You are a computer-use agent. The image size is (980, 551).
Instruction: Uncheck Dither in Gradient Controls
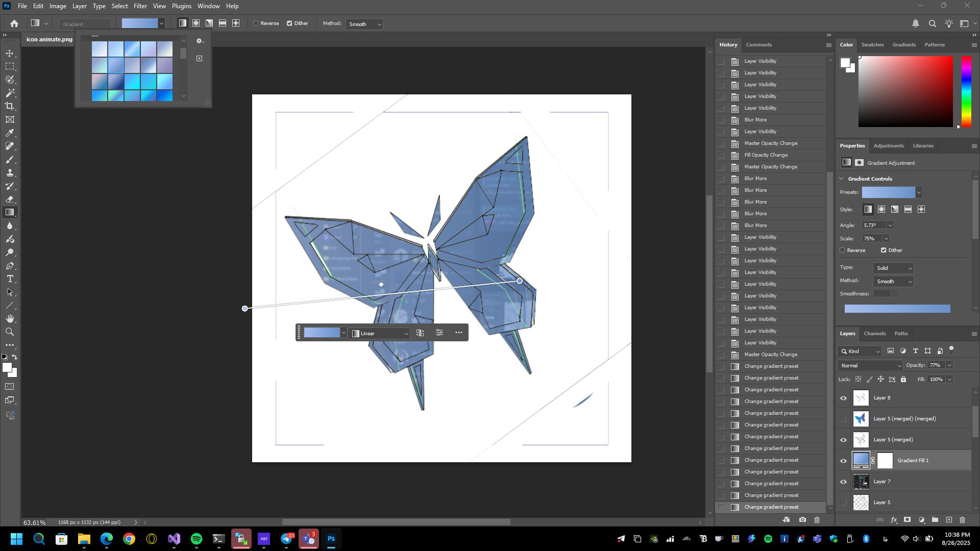(x=884, y=250)
